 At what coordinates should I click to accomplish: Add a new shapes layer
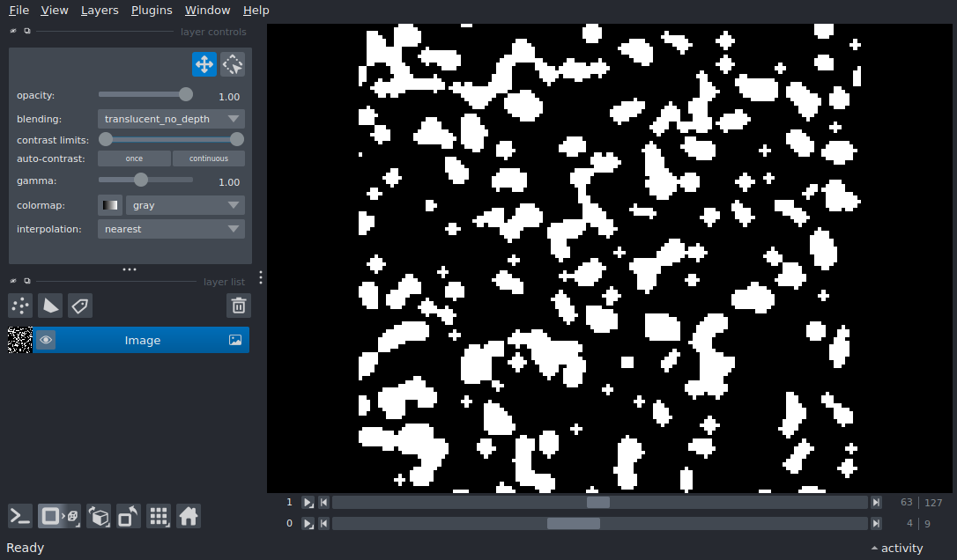50,306
